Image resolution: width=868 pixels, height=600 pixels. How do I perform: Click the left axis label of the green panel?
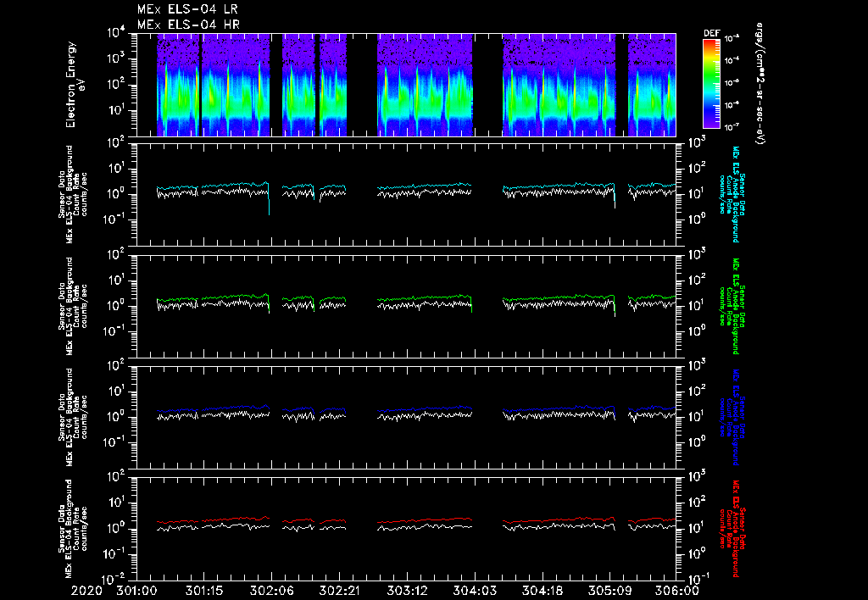73,306
